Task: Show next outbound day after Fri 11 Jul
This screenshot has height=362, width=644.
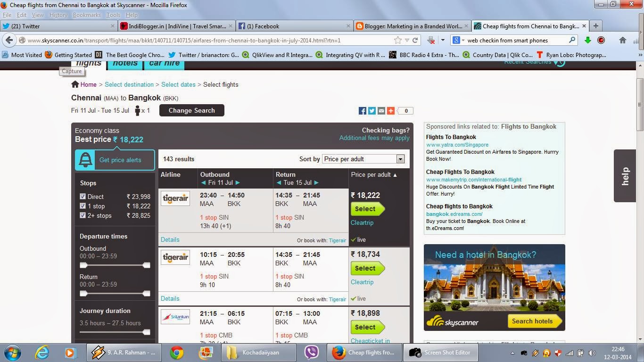Action: pos(238,182)
